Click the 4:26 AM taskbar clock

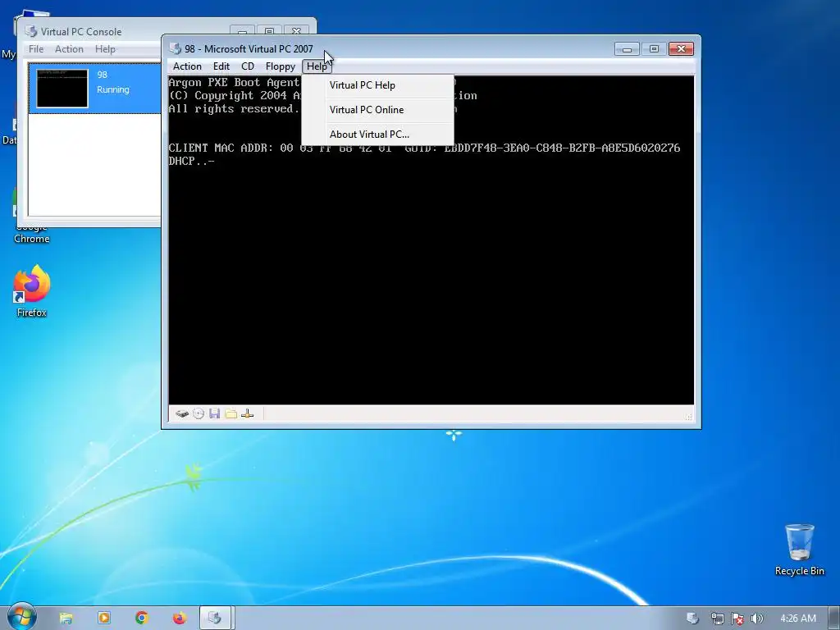coord(798,619)
